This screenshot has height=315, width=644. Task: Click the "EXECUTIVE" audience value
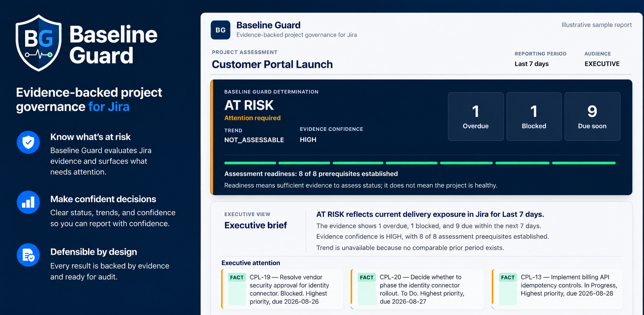click(602, 64)
